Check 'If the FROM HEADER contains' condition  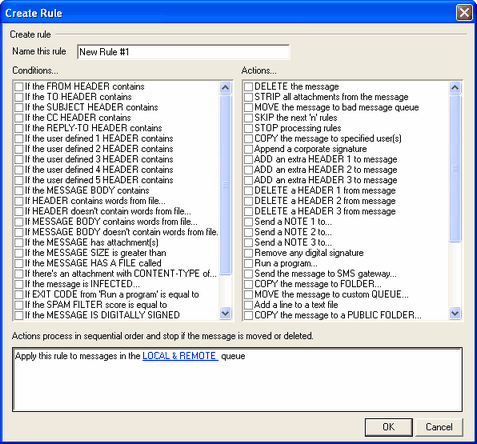[19, 87]
